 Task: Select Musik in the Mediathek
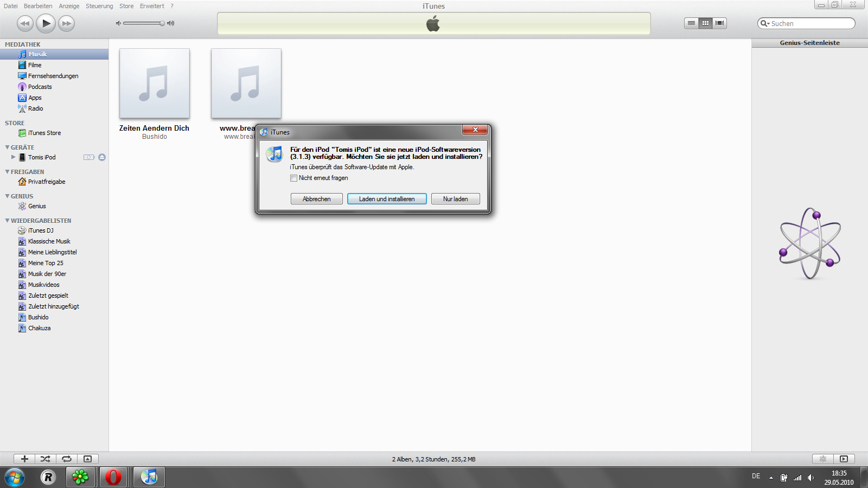(54, 54)
